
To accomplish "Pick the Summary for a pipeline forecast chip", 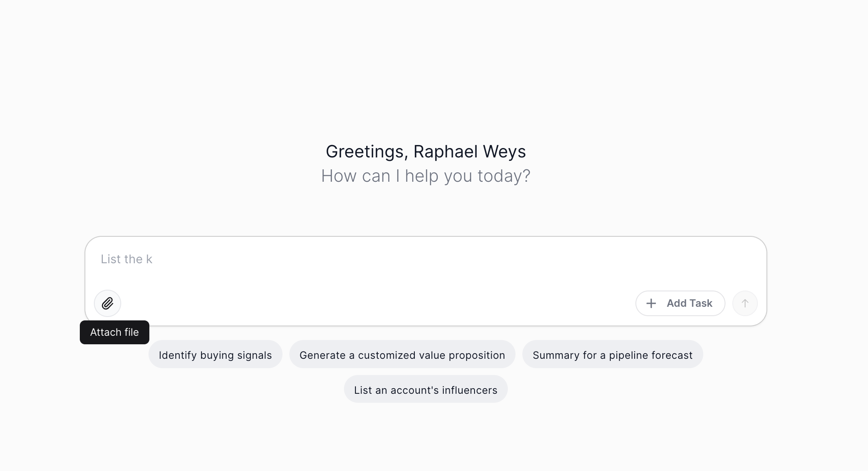I will [x=612, y=355].
